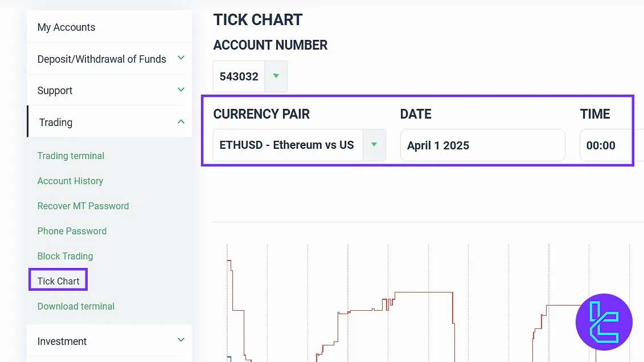
Task: Open the Investment menu item
Action: (x=62, y=341)
